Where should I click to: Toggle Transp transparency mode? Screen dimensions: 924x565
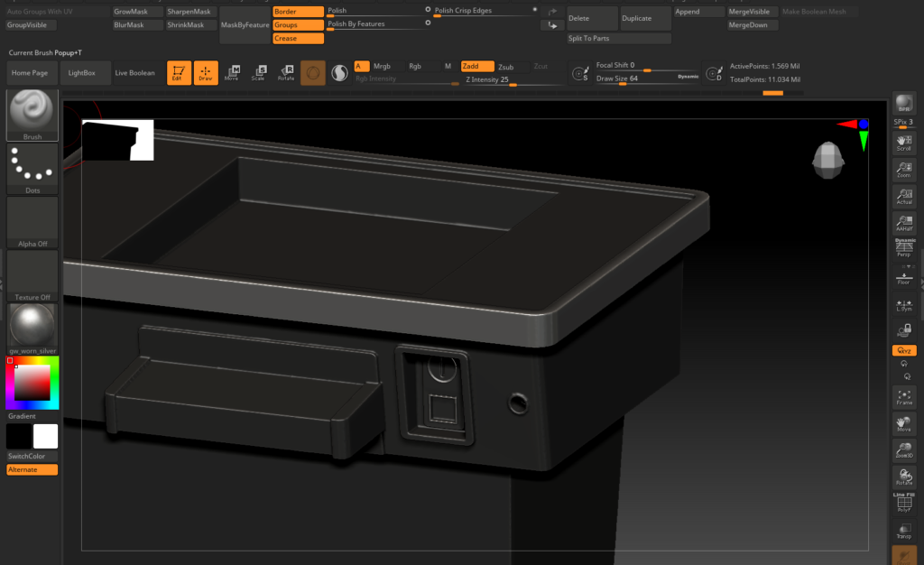point(904,530)
